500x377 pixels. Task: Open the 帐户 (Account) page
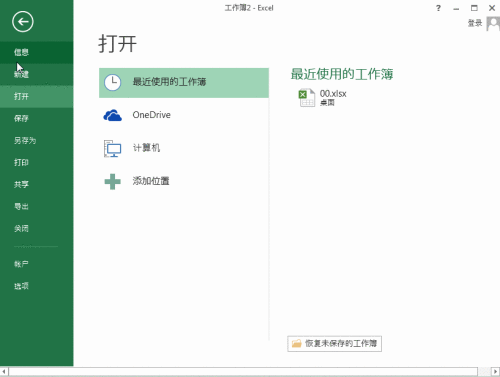tap(37, 264)
